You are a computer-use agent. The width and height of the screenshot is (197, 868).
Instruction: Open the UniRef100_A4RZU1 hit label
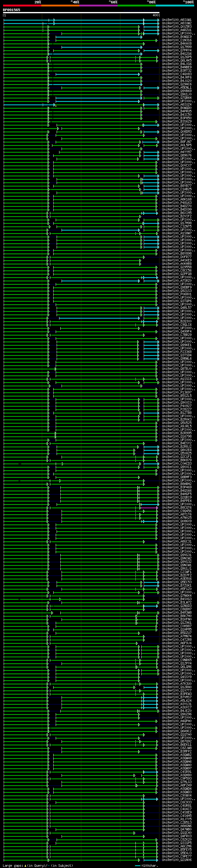coord(176,30)
